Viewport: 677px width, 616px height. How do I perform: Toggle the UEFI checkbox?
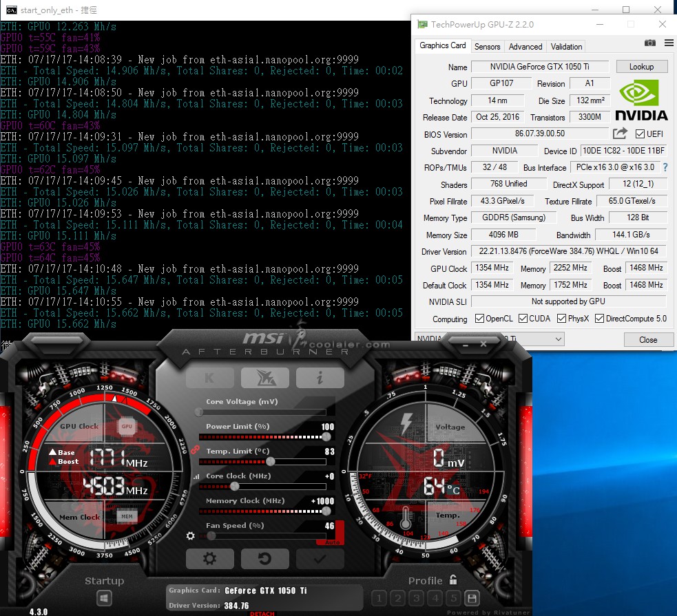pyautogui.click(x=640, y=134)
